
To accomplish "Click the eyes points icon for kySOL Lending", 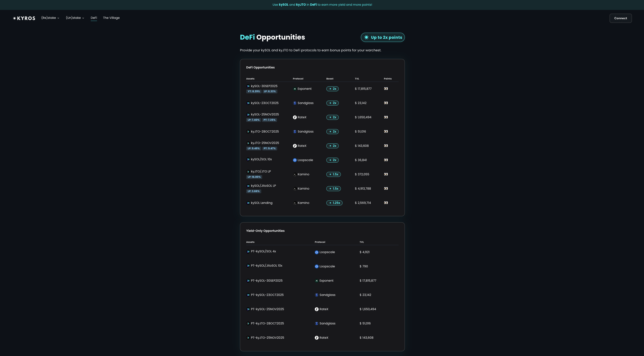I will click(386, 203).
